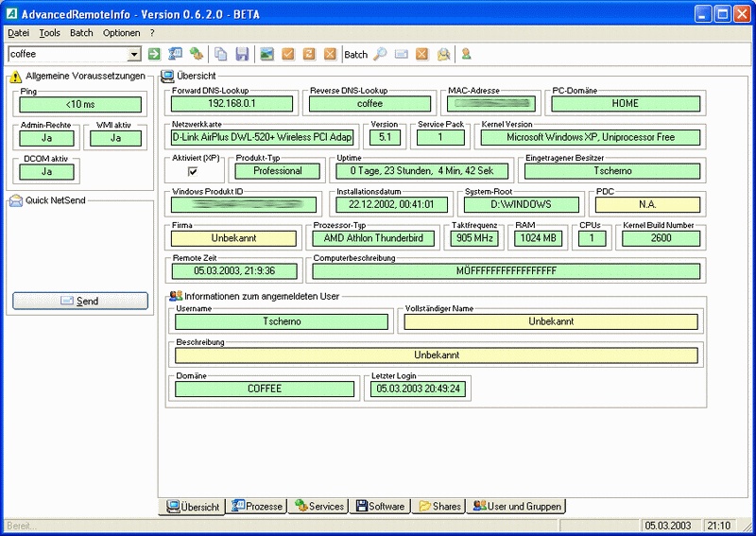The width and height of the screenshot is (756, 536).
Task: Switch to the Software tab
Action: tap(381, 506)
